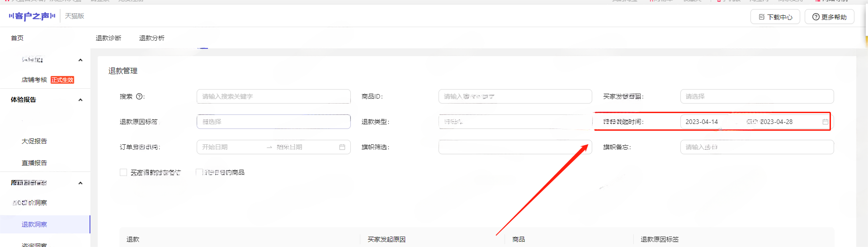Switch to the 退款分析 tab
Image resolution: width=868 pixels, height=247 pixels.
click(x=152, y=38)
